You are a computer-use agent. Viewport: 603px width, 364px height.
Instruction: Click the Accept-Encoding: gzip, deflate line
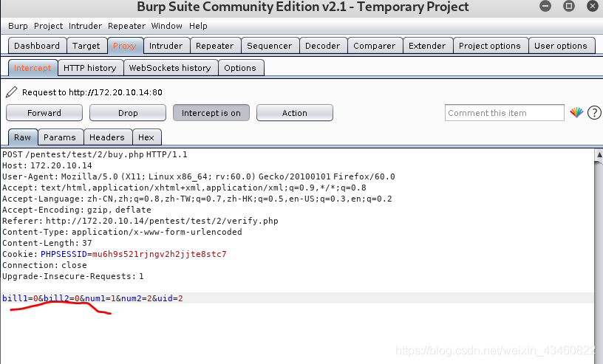(x=77, y=210)
